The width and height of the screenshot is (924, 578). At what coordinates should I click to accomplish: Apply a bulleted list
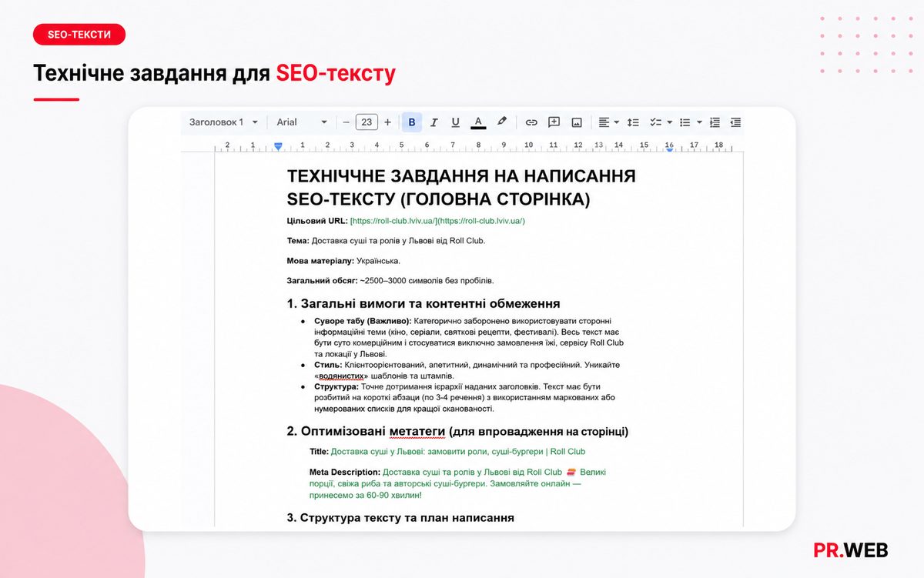coord(685,122)
